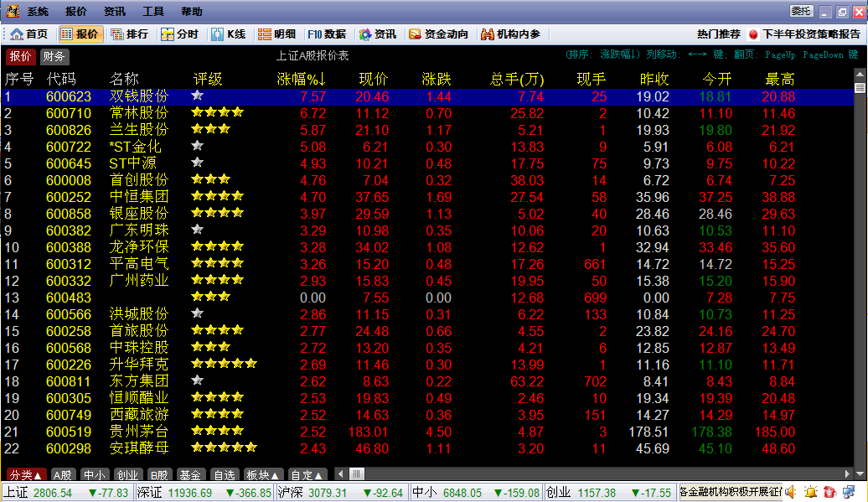
Task: Expand the 分类 category tab menu
Action: click(x=26, y=475)
